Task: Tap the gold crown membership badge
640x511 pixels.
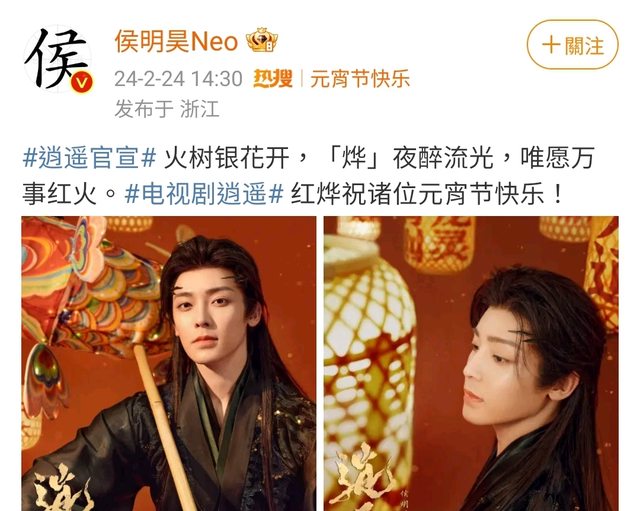Action: 262,40
